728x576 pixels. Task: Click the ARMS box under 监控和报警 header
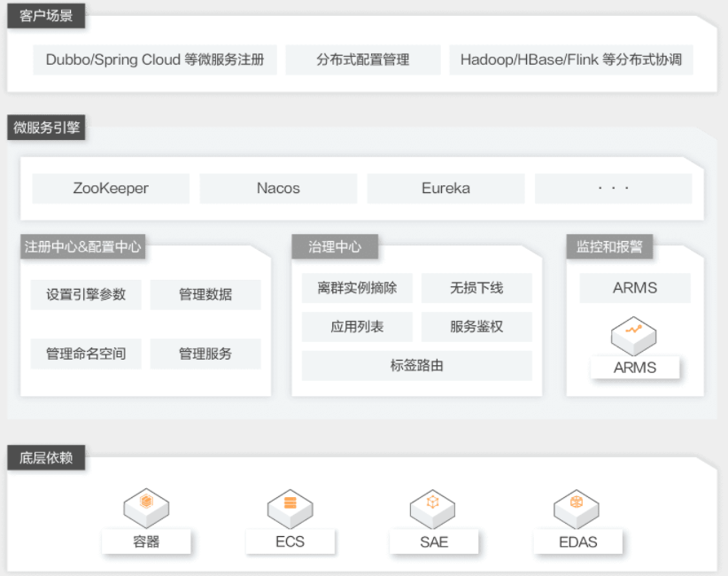point(635,288)
